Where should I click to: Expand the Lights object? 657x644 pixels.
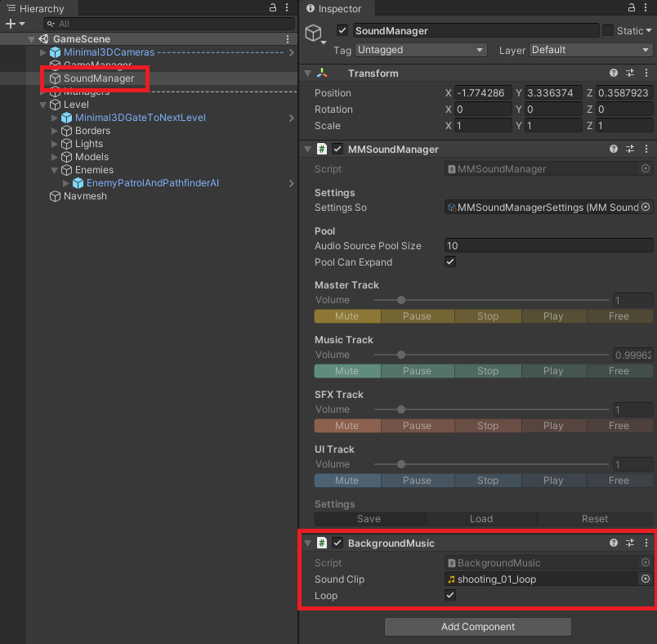[x=55, y=144]
